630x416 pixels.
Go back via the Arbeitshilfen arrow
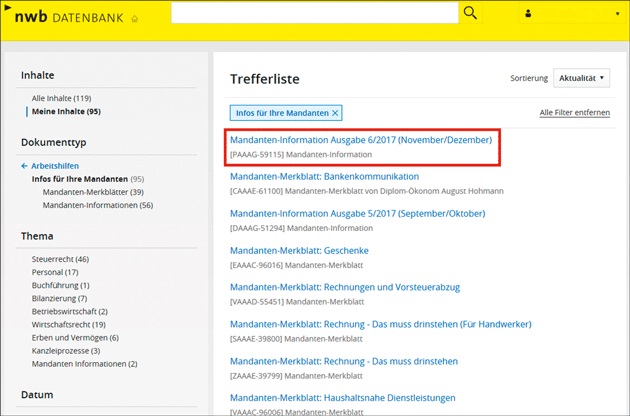click(x=25, y=166)
